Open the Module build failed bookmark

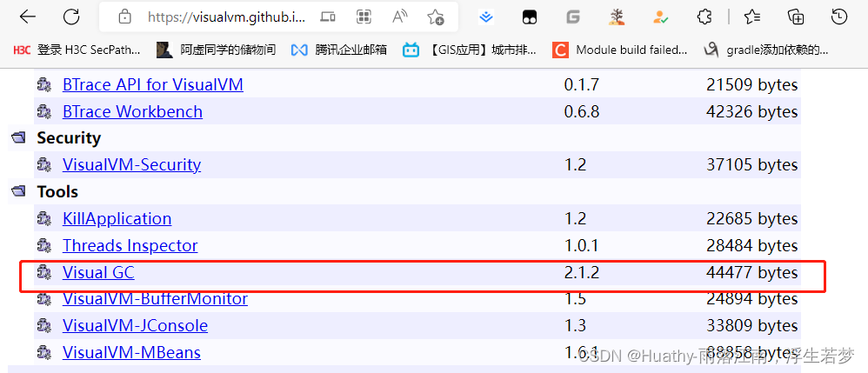(620, 50)
